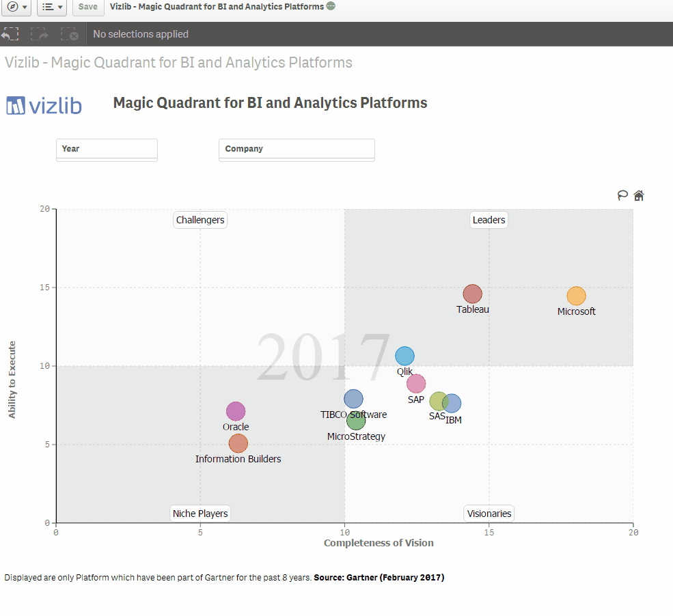The image size is (673, 616).
Task: Click the step back selection icon
Action: click(10, 34)
